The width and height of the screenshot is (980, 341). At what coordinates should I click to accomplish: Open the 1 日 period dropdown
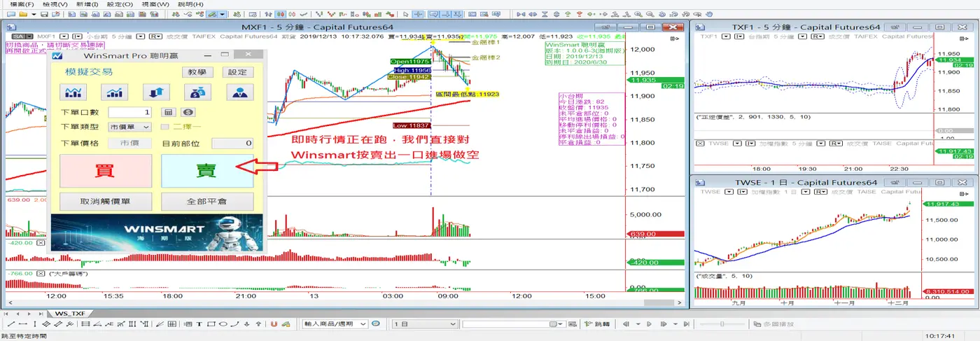425,324
